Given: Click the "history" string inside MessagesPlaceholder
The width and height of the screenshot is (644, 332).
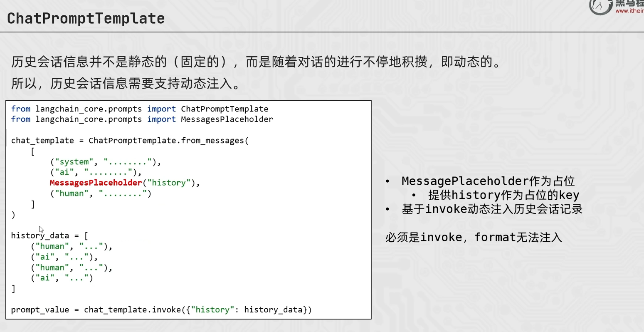Looking at the screenshot, I should click(x=169, y=183).
